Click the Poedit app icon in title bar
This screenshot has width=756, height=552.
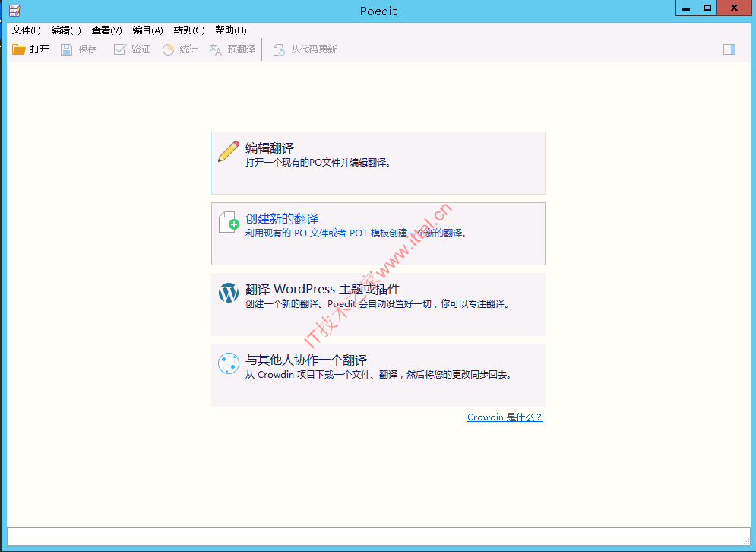point(15,10)
